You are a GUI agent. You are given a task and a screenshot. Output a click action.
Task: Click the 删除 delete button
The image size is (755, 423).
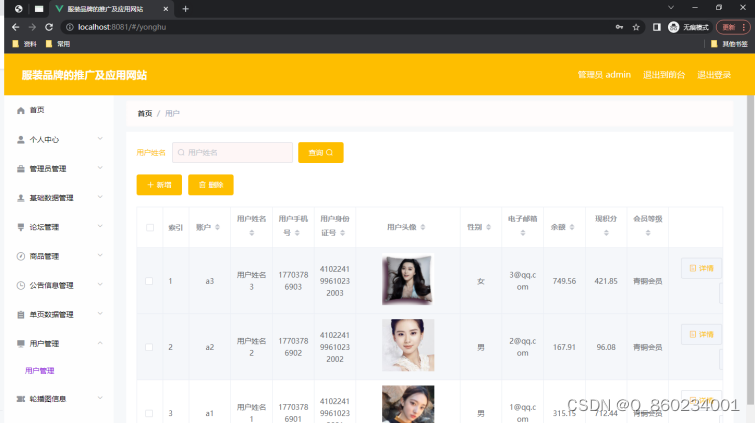pos(211,185)
